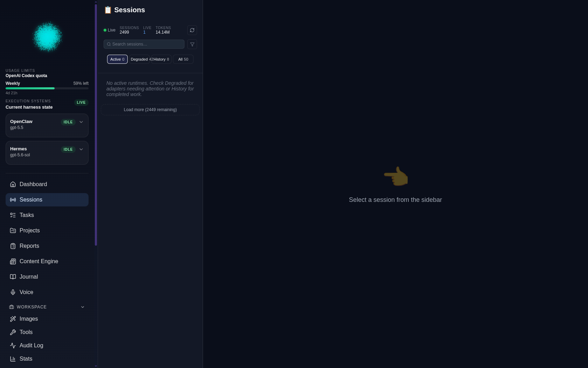Click Load more (2449 remaining)

pyautogui.click(x=150, y=110)
